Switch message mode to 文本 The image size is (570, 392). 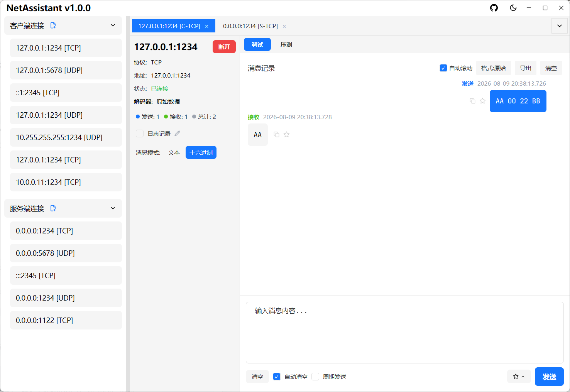pos(174,153)
